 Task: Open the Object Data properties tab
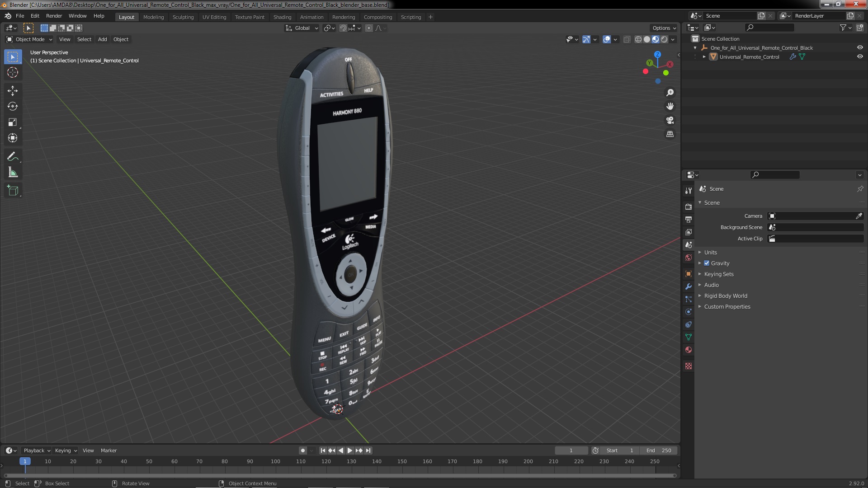[689, 337]
